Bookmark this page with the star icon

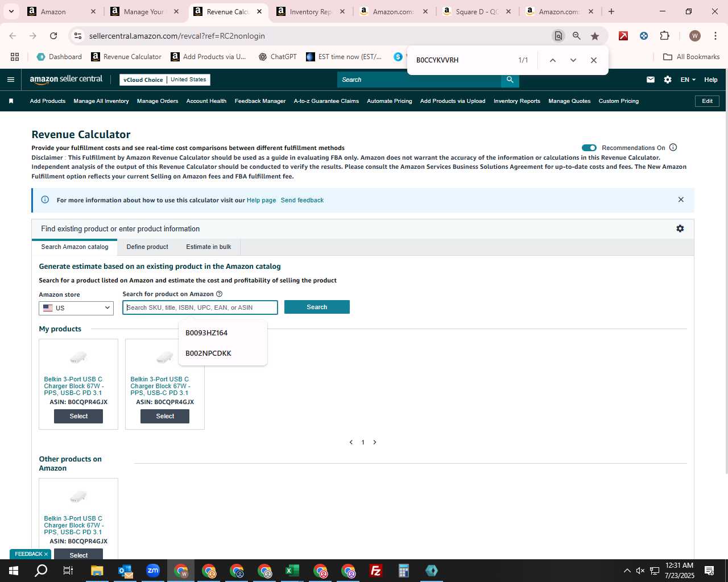pos(595,36)
